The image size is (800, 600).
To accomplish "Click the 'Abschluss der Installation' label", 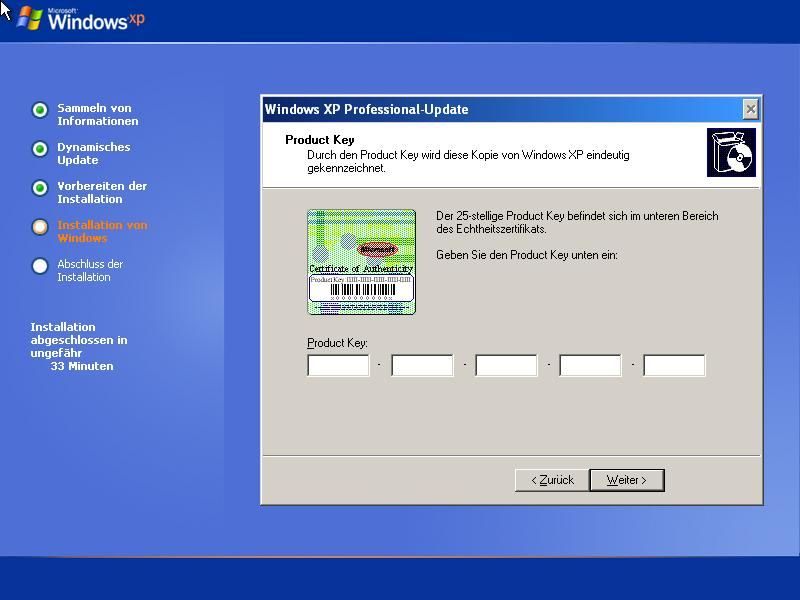I will coord(90,270).
